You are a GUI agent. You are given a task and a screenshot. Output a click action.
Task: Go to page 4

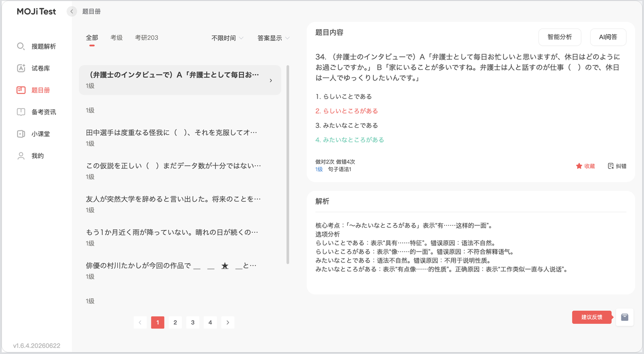click(x=210, y=322)
